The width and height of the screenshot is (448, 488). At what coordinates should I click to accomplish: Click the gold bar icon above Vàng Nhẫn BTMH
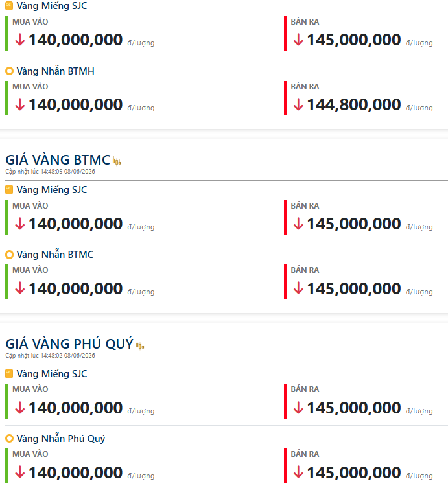coord(9,6)
